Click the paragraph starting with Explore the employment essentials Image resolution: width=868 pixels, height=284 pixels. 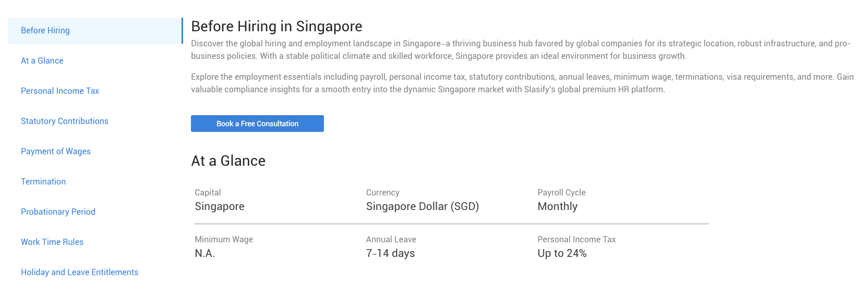tap(522, 83)
